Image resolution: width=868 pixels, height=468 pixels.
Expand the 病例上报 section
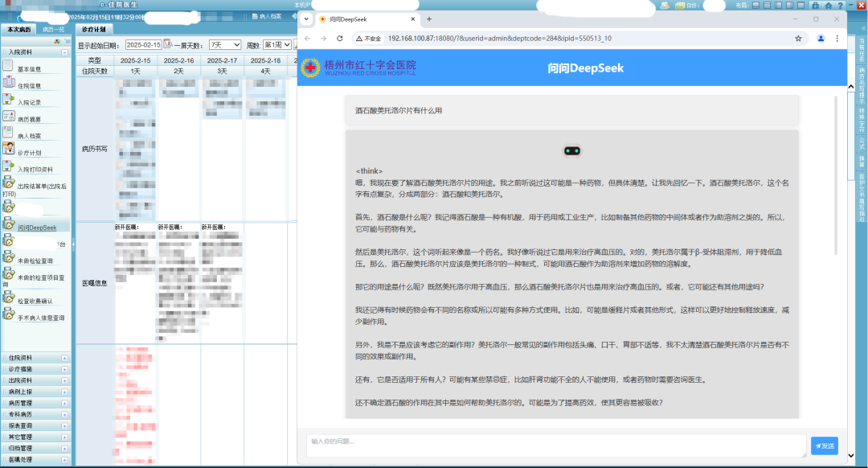tap(65, 392)
